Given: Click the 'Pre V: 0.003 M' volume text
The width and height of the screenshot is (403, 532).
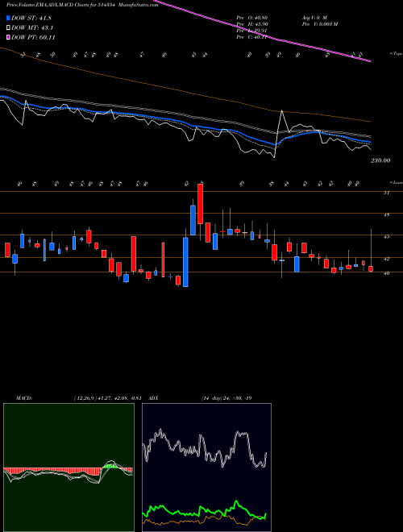Looking at the screenshot, I should (319, 24).
